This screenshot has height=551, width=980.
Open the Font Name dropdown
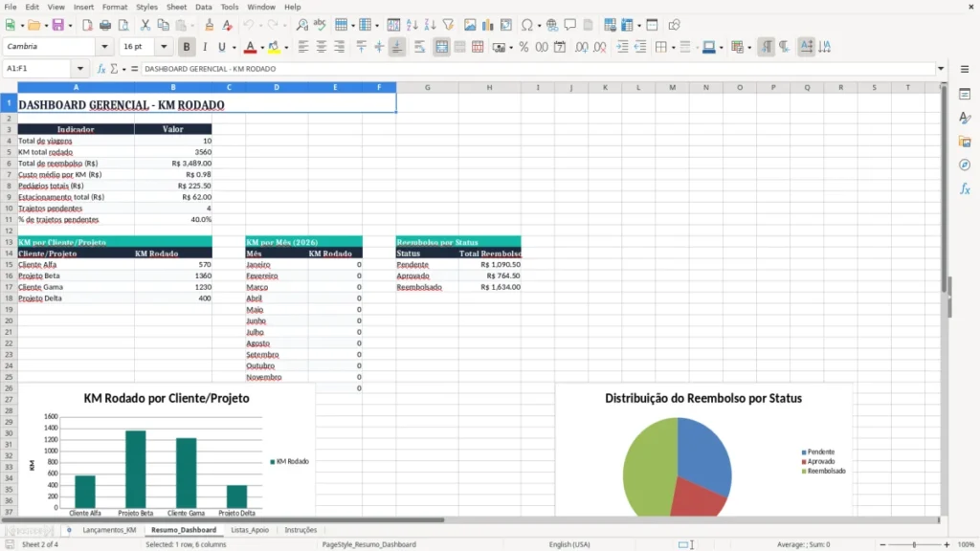point(104,47)
